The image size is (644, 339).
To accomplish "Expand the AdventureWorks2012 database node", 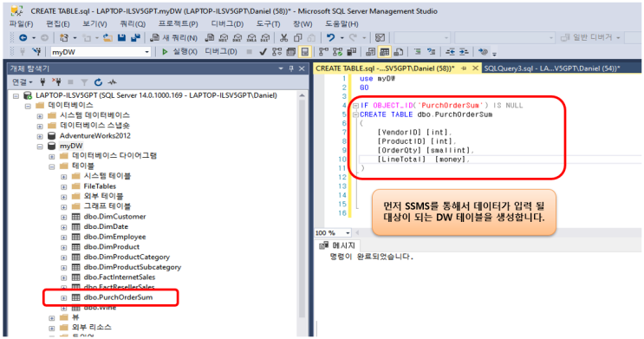I will [x=40, y=136].
